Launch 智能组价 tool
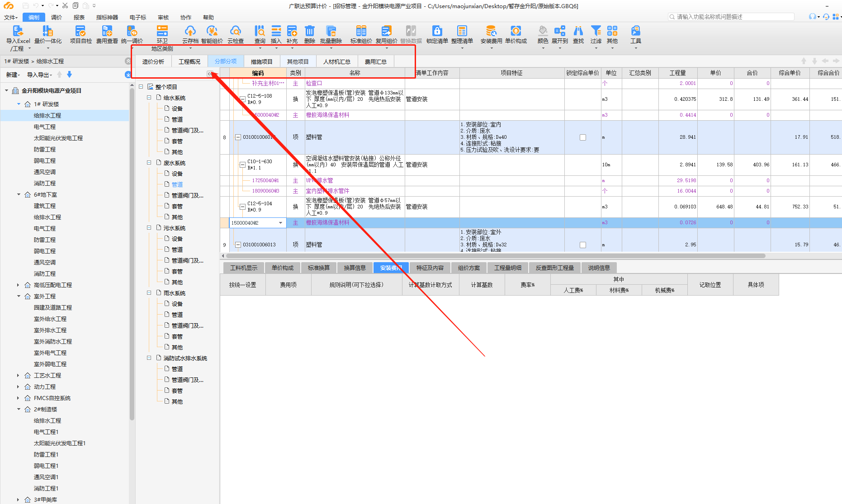 point(212,35)
